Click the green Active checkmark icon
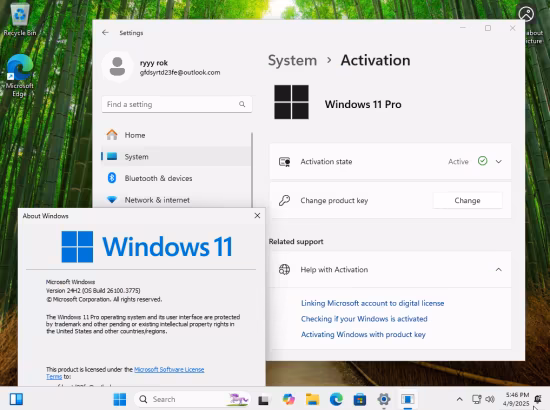The image size is (550, 410). point(483,161)
